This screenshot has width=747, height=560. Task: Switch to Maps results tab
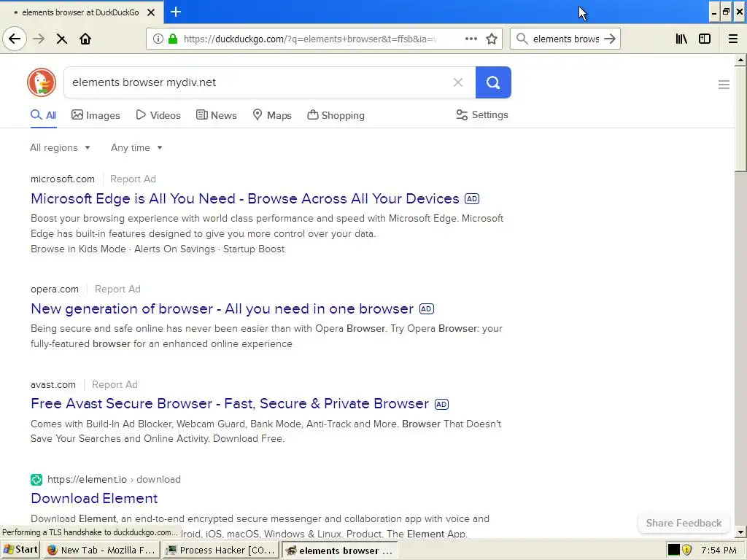(x=272, y=115)
